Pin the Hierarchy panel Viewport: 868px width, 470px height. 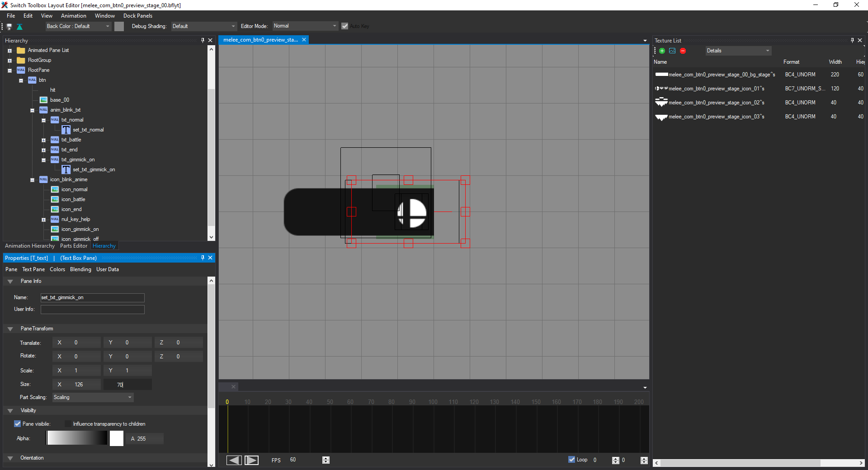point(203,40)
